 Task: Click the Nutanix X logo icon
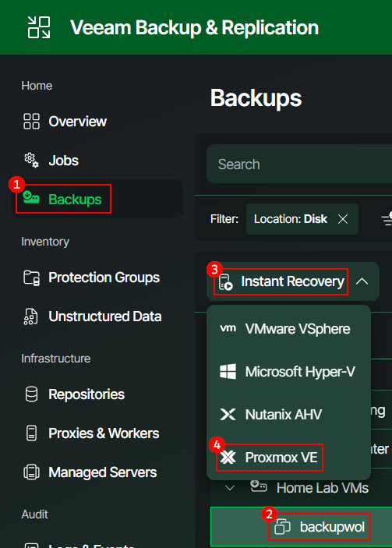[228, 415]
